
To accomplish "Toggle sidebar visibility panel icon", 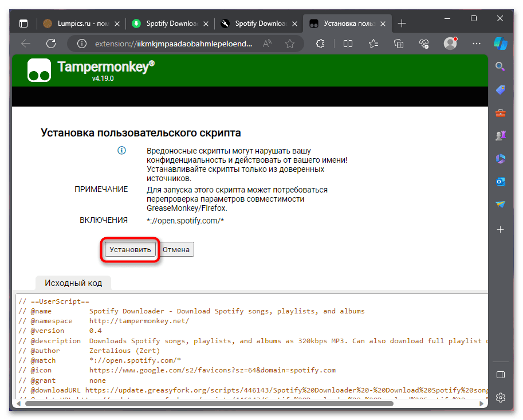I will [500, 375].
